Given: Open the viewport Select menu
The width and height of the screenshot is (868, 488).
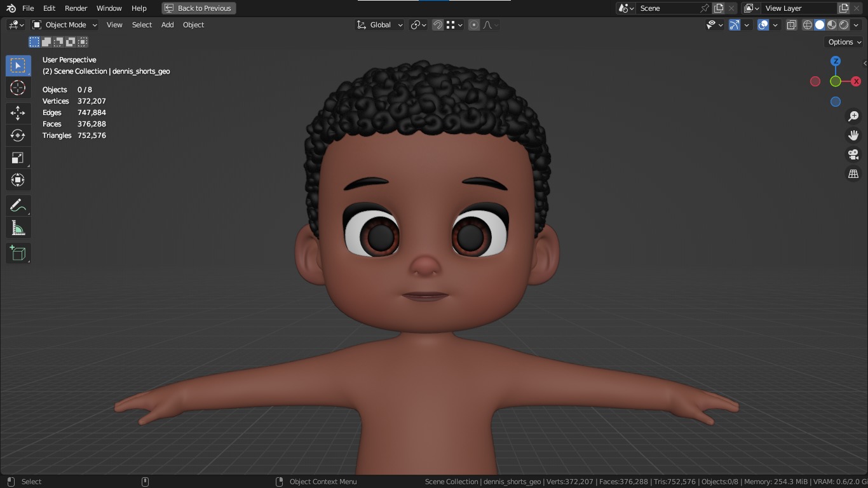Looking at the screenshot, I should click(x=142, y=25).
